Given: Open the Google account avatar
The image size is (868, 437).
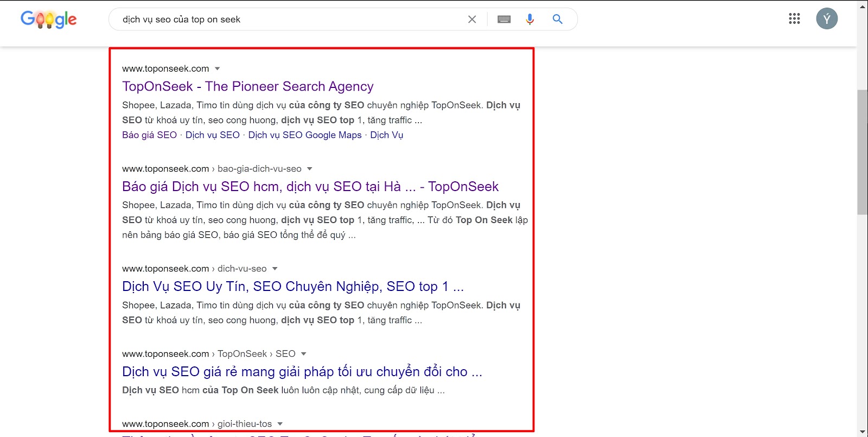Looking at the screenshot, I should [827, 19].
